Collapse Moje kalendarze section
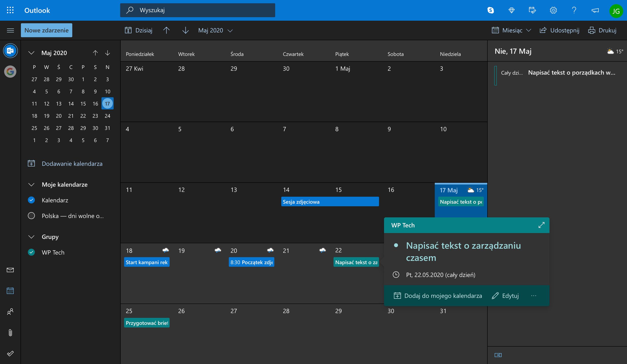The width and height of the screenshot is (627, 364). (31, 185)
